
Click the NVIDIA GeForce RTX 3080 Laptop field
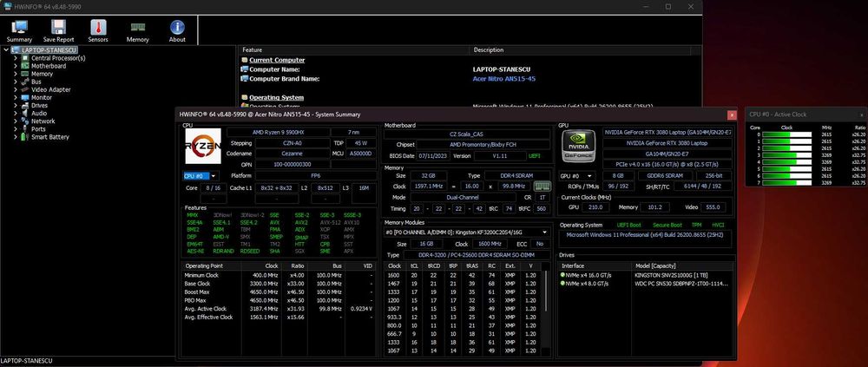tap(667, 143)
